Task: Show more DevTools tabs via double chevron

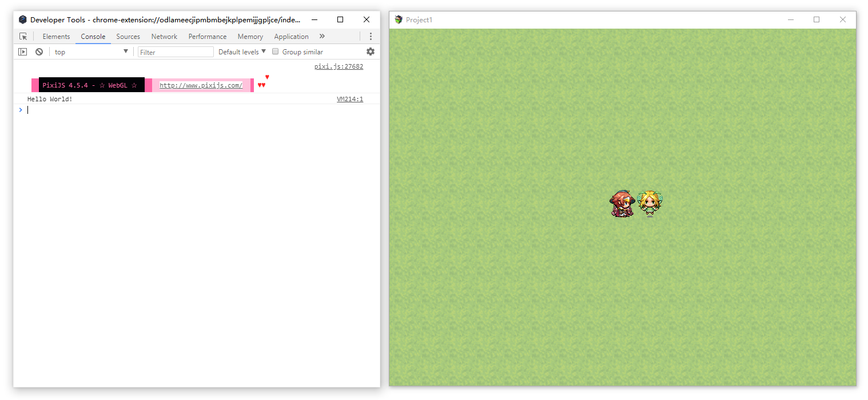Action: [x=322, y=36]
